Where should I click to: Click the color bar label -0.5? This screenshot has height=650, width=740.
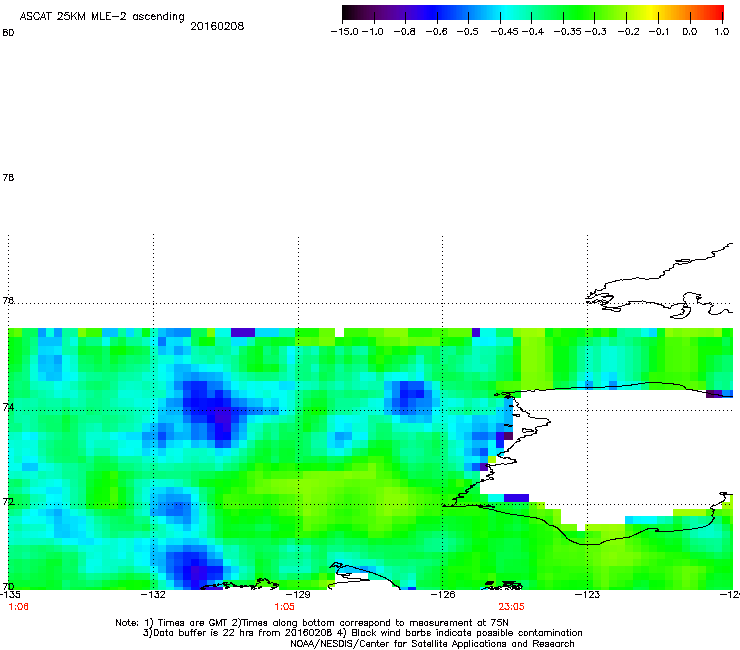click(x=467, y=32)
